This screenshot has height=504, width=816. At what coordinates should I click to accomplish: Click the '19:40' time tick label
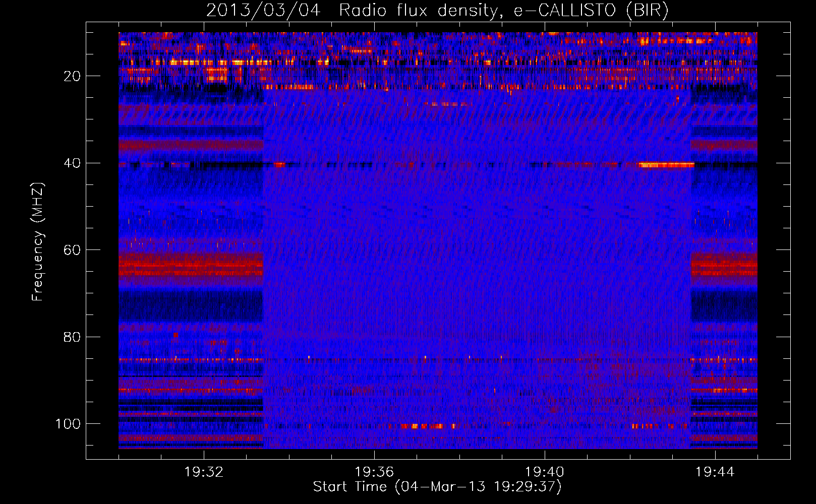tap(545, 472)
